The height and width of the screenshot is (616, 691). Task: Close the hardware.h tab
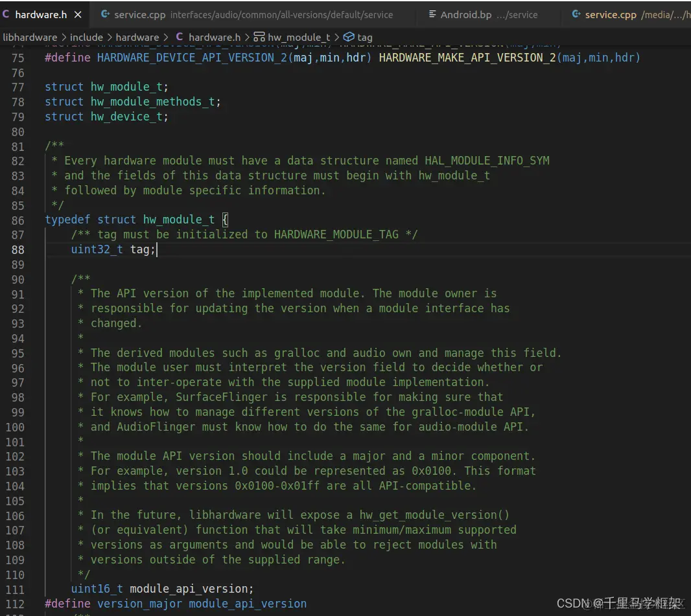(78, 14)
